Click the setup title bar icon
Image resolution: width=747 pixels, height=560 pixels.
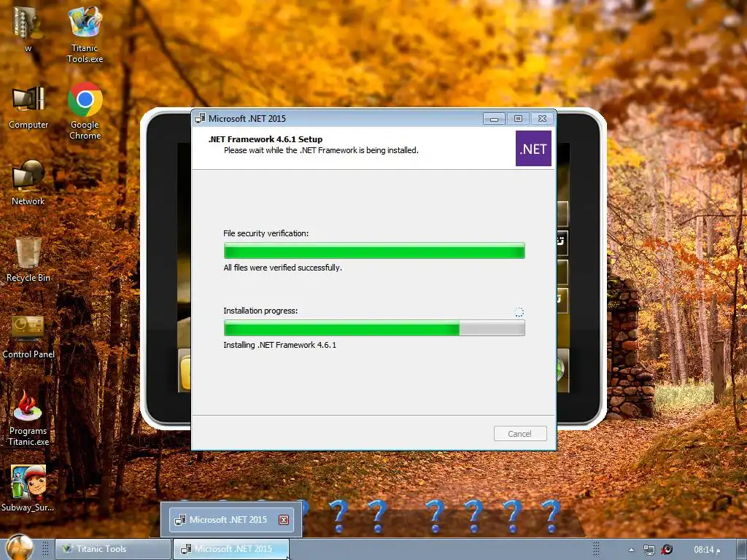[x=200, y=119]
